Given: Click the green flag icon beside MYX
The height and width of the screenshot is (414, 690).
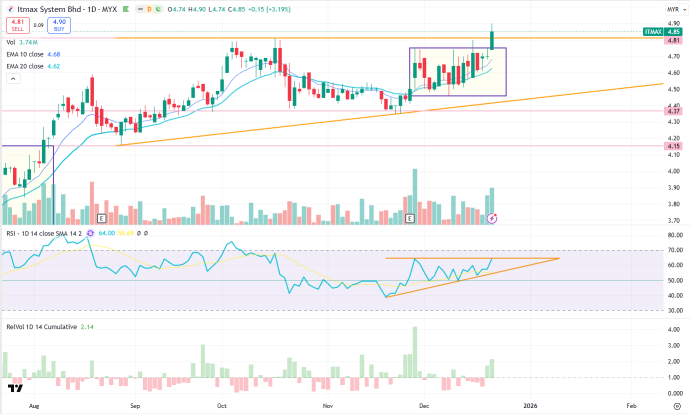Looking at the screenshot, I should point(126,9).
